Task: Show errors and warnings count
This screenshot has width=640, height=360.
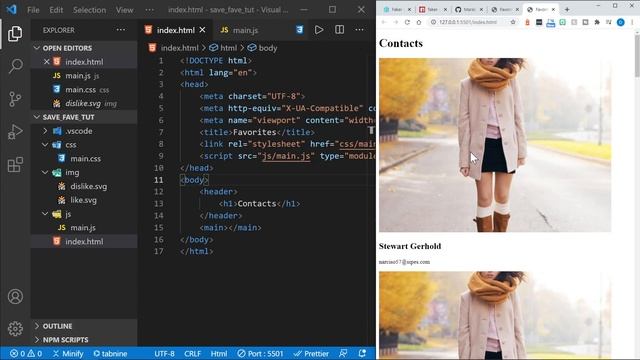Action: click(26, 353)
